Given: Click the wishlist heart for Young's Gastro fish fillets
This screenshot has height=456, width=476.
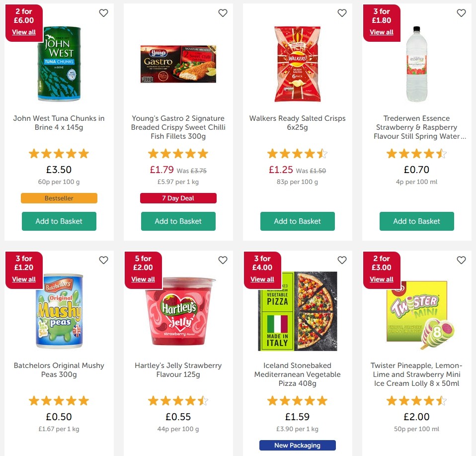Looking at the screenshot, I should pos(223,13).
